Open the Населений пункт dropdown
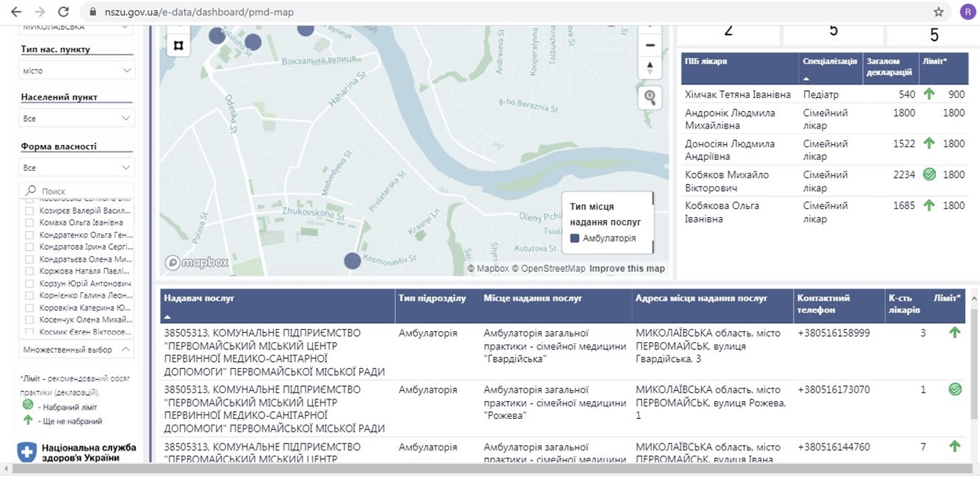This screenshot has height=477, width=980. [77, 118]
